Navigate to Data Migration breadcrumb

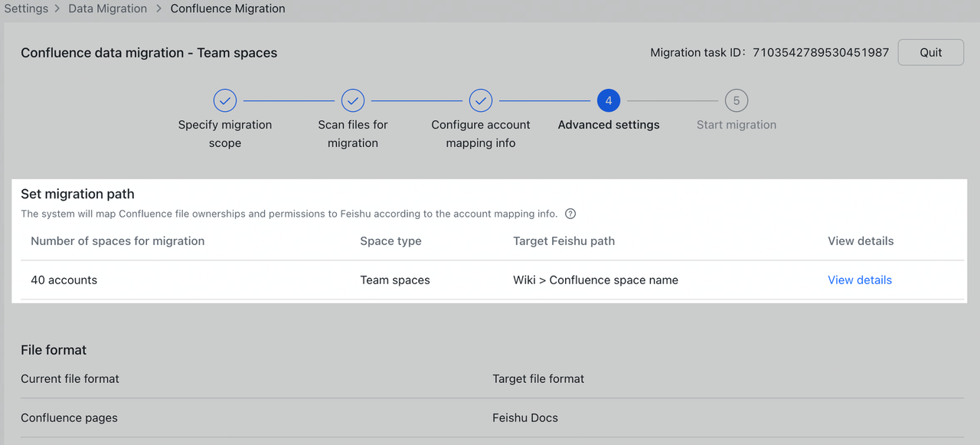[107, 9]
